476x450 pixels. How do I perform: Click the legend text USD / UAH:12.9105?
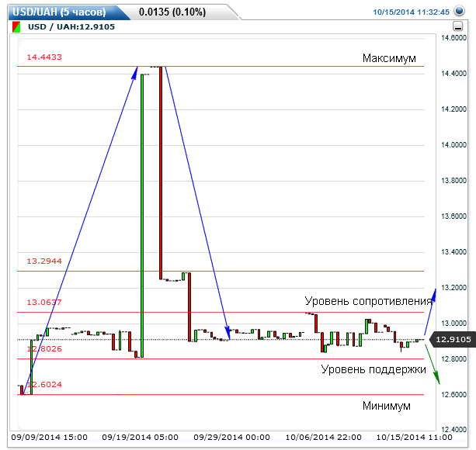[71, 26]
